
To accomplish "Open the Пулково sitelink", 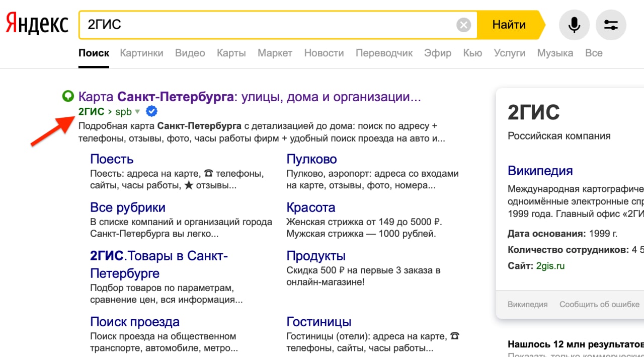I will point(311,159).
